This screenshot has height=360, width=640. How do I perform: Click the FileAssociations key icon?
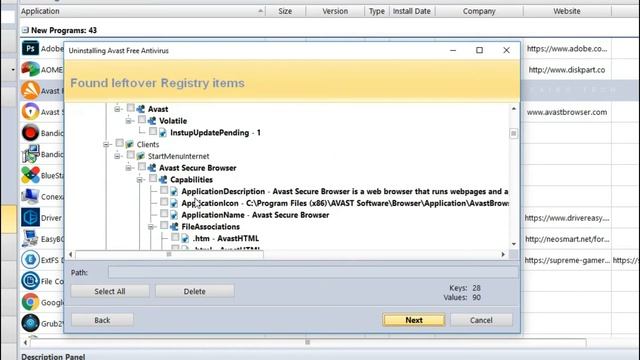174,227
